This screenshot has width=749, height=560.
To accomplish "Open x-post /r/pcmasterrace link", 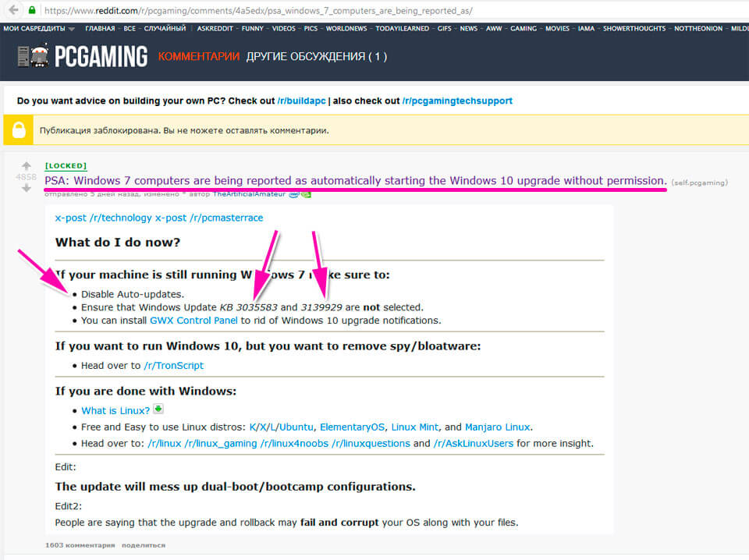I will pos(209,218).
